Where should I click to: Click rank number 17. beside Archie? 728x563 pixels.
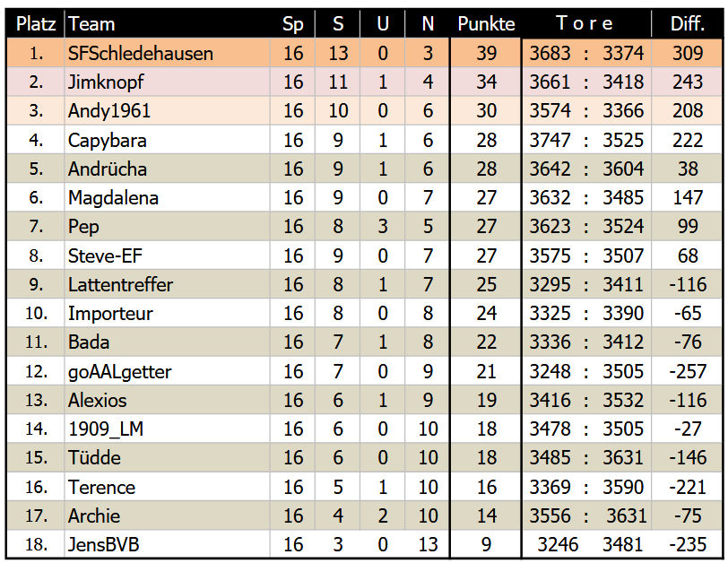[36, 516]
